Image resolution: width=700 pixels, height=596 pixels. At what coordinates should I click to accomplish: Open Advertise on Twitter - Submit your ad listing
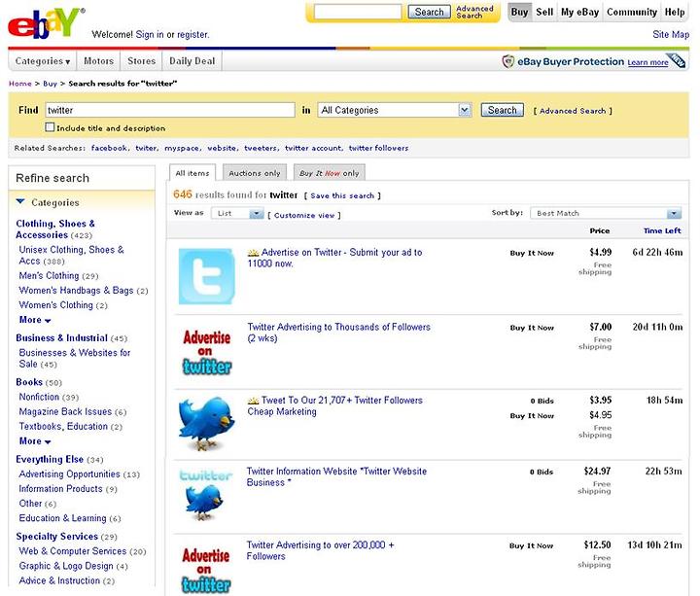(x=334, y=258)
